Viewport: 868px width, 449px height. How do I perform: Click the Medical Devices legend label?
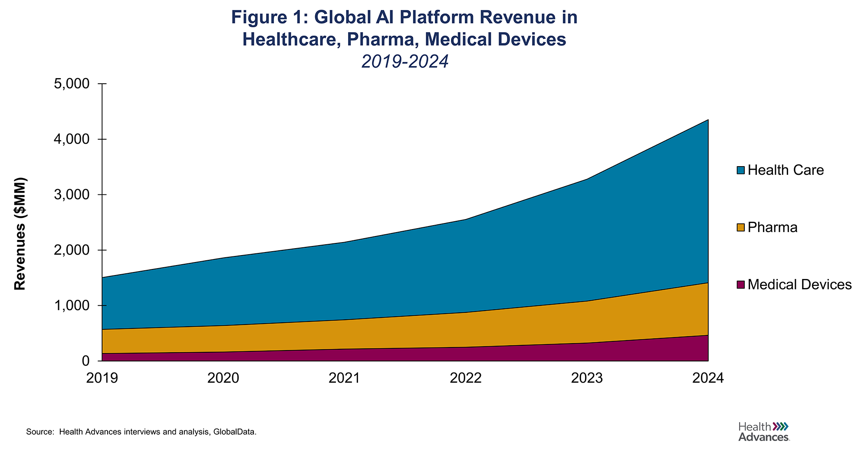point(800,285)
